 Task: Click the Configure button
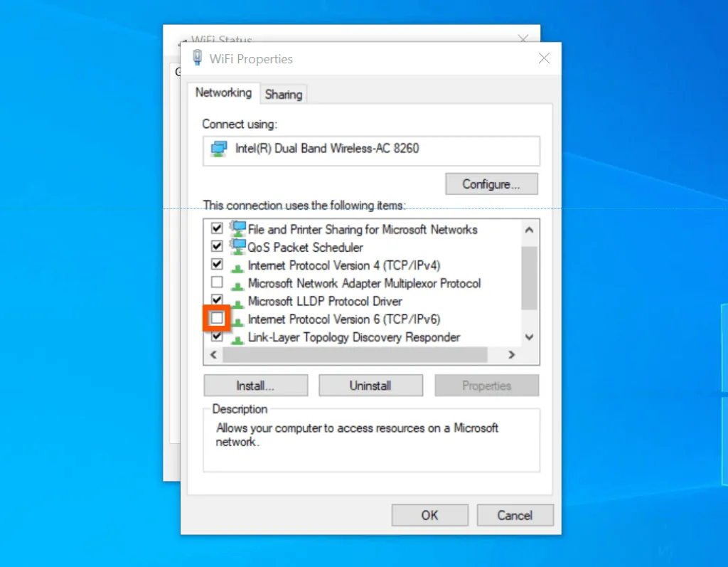pyautogui.click(x=491, y=184)
